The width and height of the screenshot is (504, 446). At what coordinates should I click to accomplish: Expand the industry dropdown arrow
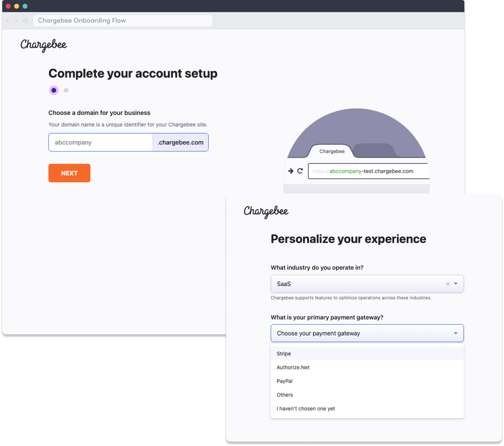(456, 284)
